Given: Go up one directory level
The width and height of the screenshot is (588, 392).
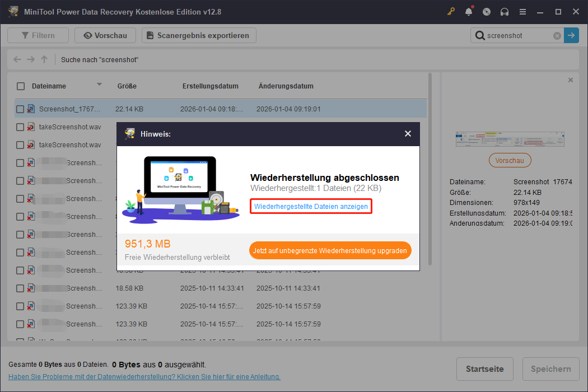Looking at the screenshot, I should [x=44, y=59].
